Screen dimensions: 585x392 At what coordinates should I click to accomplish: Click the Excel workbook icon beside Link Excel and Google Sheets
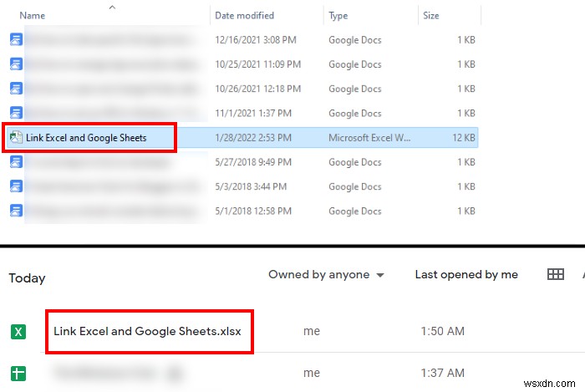16,137
